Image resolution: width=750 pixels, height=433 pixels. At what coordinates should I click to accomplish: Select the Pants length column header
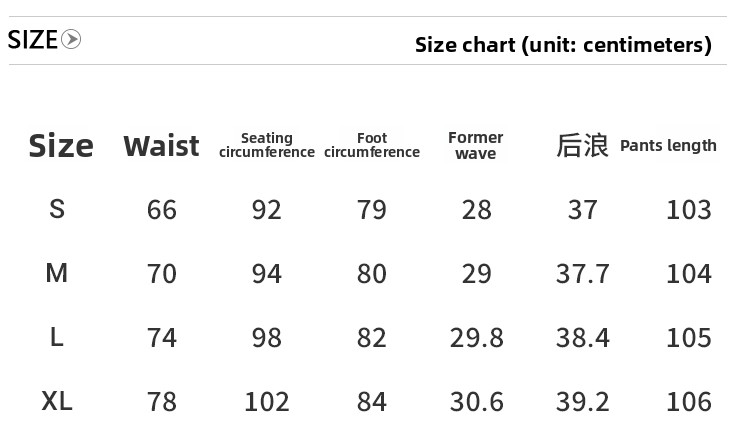point(668,146)
